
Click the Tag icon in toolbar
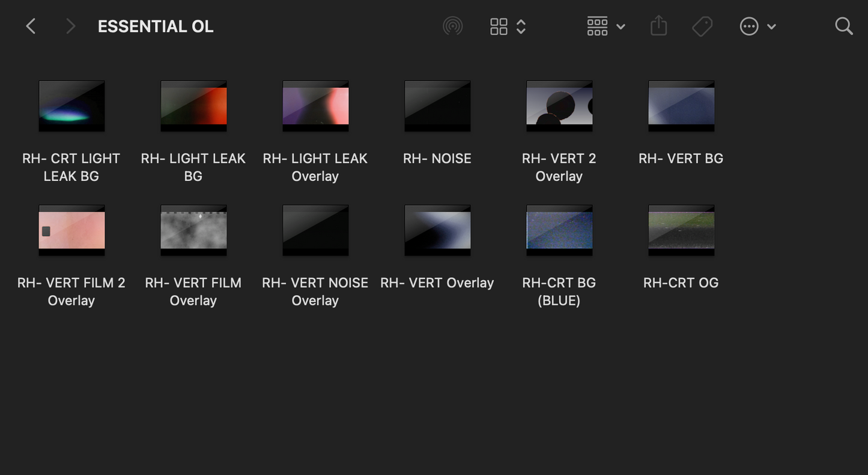point(702,26)
